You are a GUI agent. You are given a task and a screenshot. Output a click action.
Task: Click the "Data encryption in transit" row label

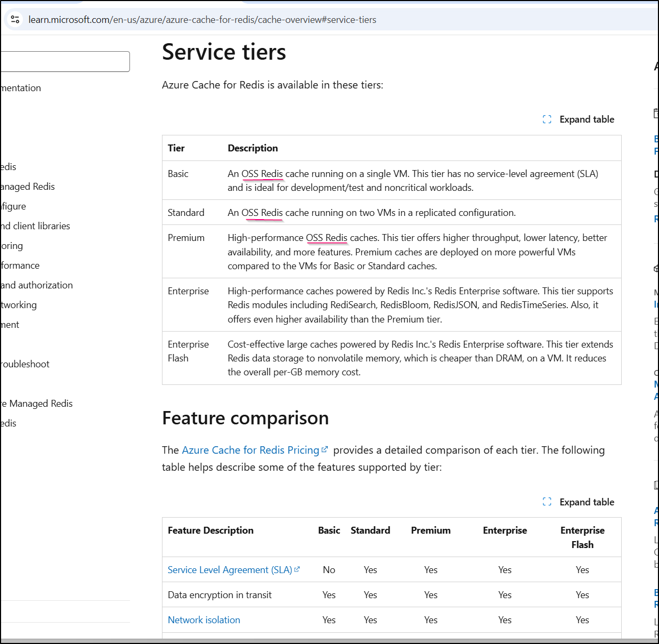pyautogui.click(x=219, y=595)
